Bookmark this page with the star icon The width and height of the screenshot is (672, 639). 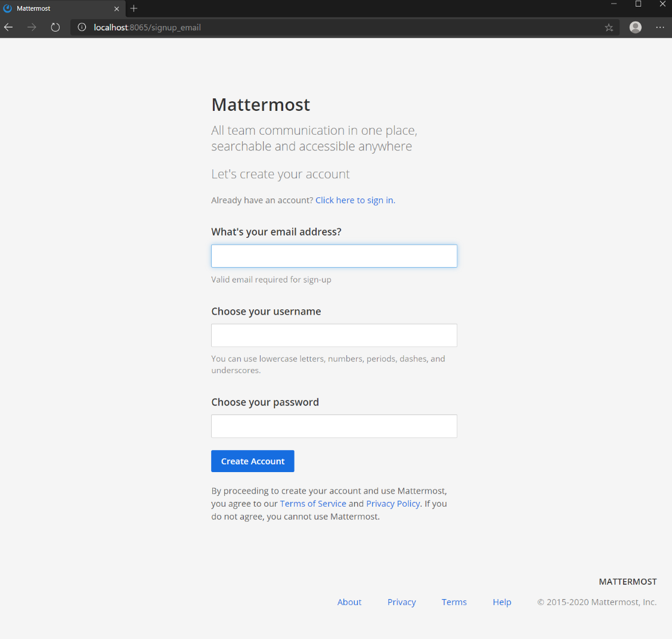coord(609,27)
